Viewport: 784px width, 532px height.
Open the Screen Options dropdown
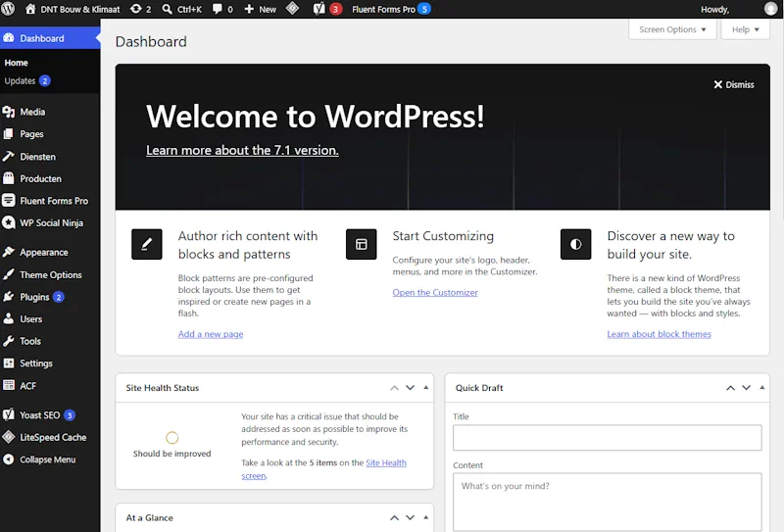coord(672,29)
